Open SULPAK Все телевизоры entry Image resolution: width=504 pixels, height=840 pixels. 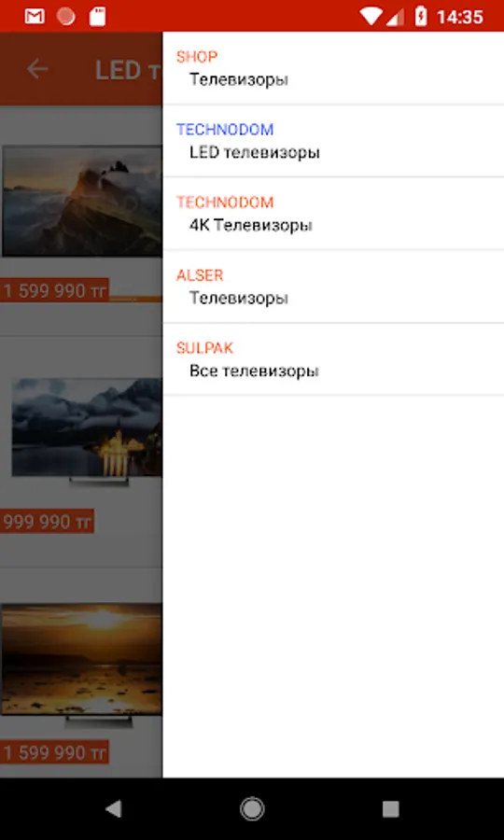333,359
